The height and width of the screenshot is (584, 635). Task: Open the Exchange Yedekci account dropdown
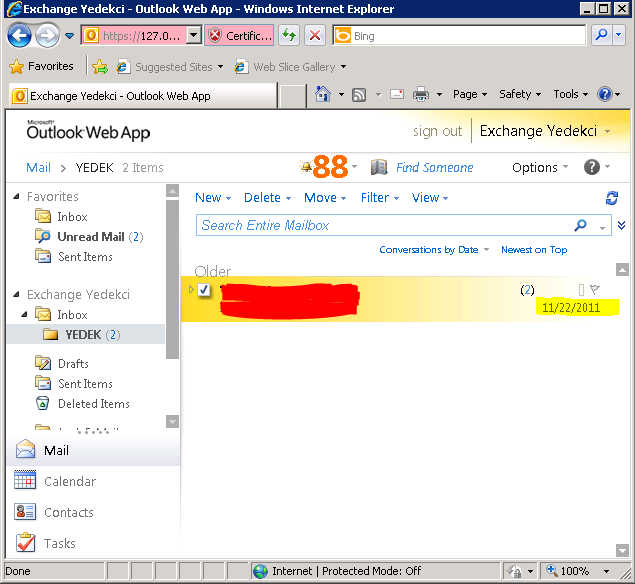[607, 131]
